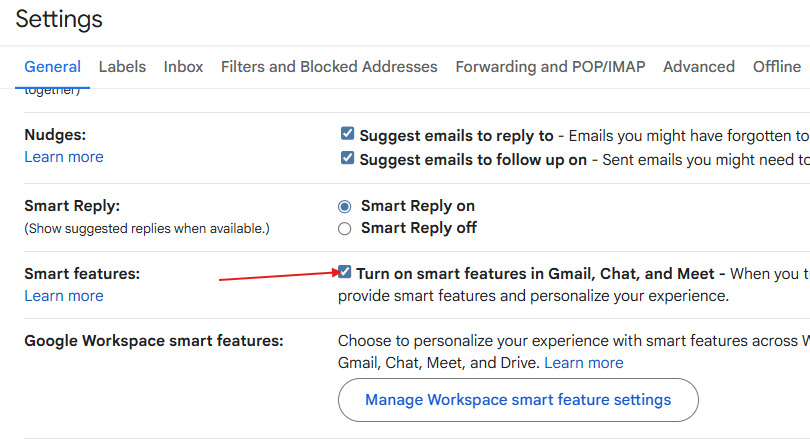Select the Smart Reply on radio button
Screen dimensions: 810x442
345,206
